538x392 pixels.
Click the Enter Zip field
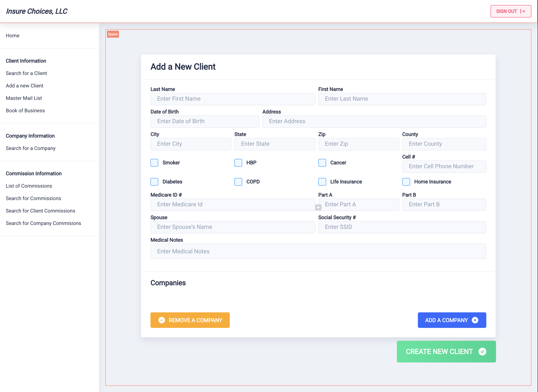[359, 144]
